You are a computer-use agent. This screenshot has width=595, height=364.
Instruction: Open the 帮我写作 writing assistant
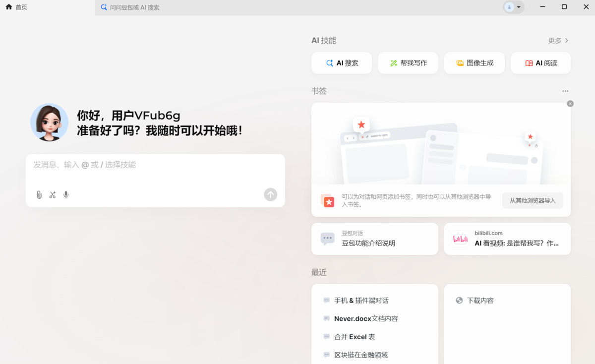408,63
